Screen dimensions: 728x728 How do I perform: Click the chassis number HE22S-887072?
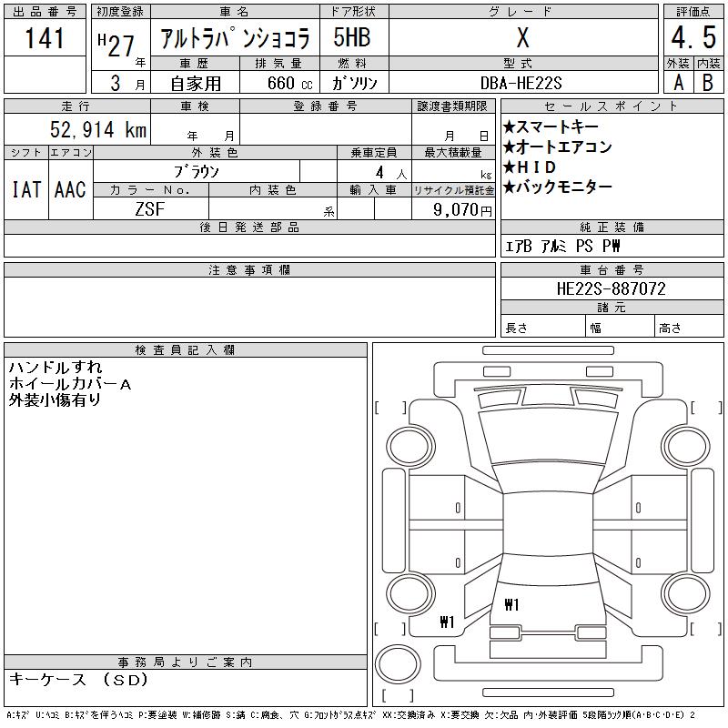pyautogui.click(x=612, y=288)
